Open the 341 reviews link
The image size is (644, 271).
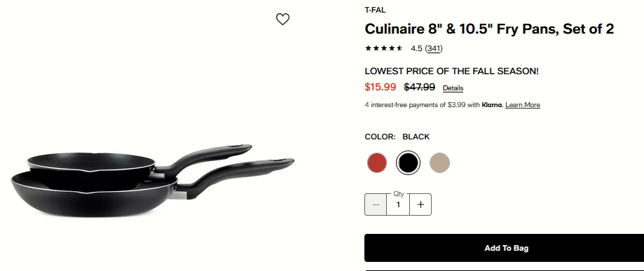point(434,48)
